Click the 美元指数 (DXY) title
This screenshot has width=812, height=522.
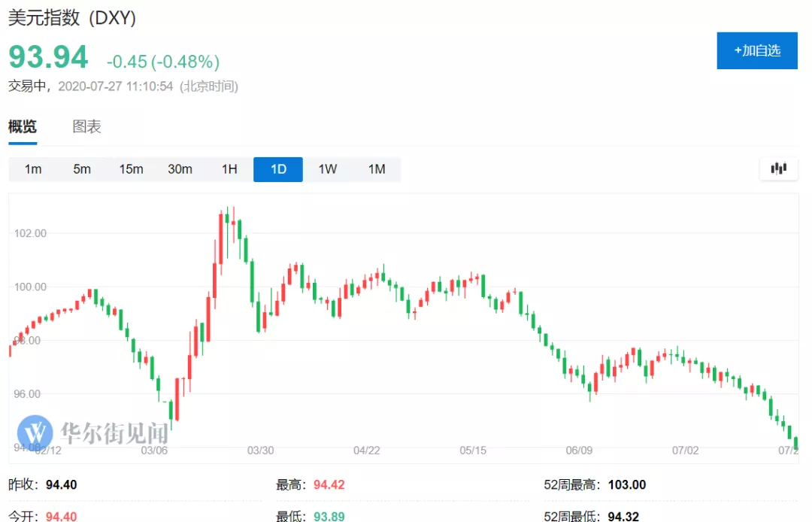point(72,19)
